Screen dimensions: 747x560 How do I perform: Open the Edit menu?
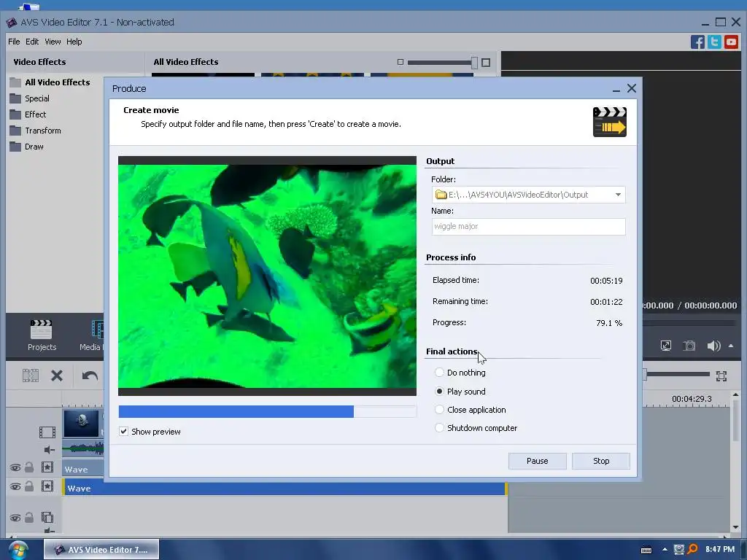pos(32,42)
